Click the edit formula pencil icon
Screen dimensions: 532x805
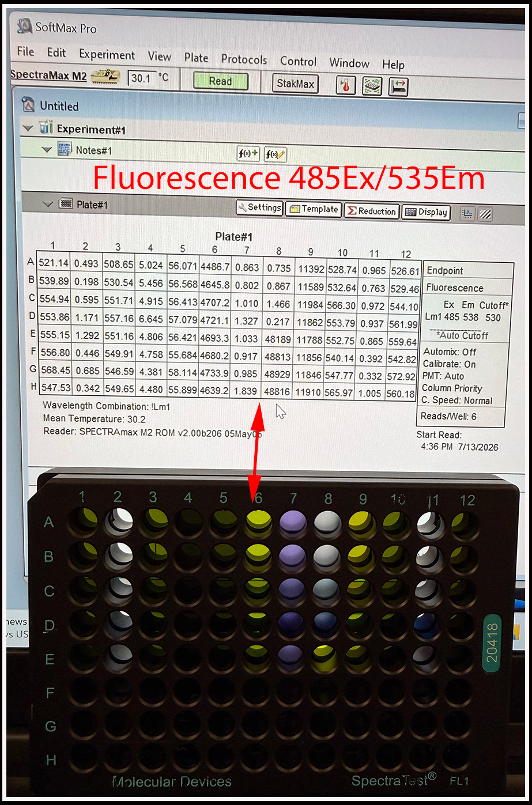click(275, 154)
